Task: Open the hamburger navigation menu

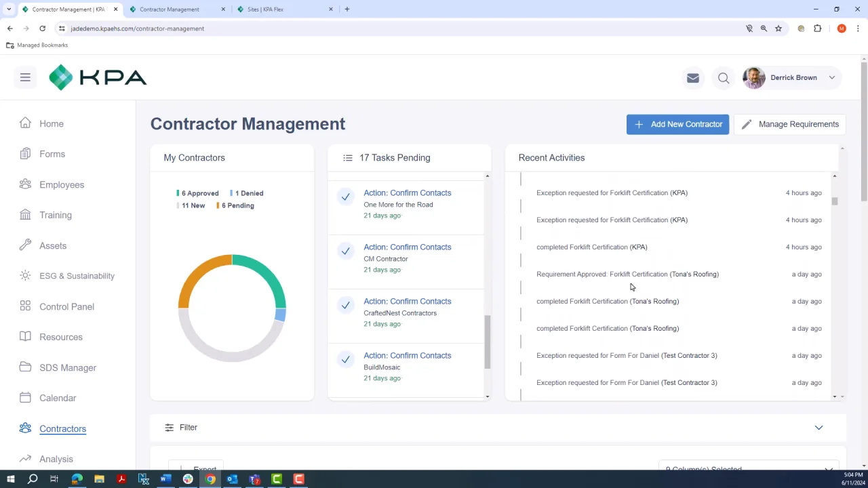Action: click(25, 77)
